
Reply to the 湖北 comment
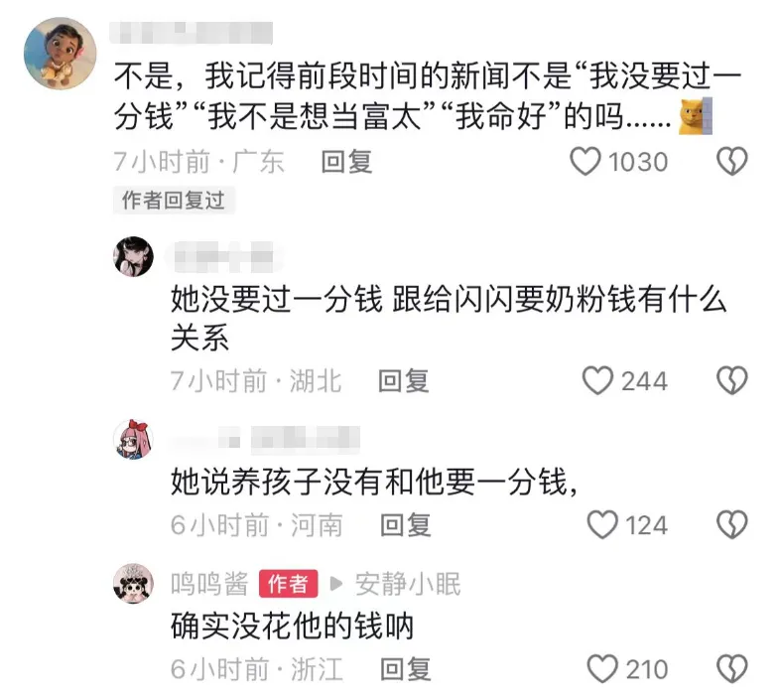403,381
